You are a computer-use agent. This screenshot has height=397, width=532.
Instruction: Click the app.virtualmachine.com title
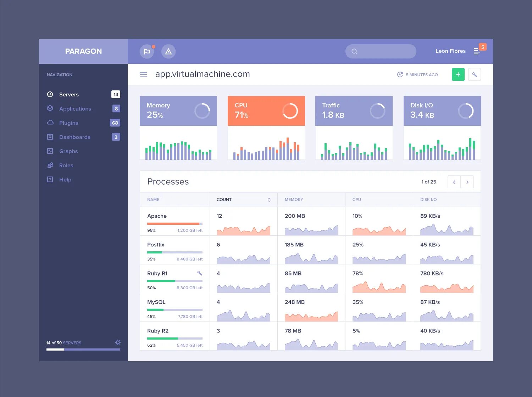coord(203,74)
